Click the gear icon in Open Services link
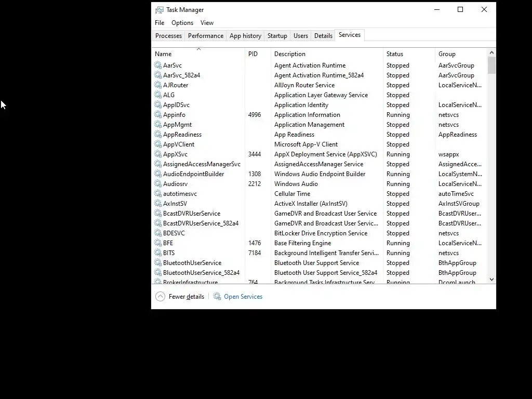 coord(217,296)
